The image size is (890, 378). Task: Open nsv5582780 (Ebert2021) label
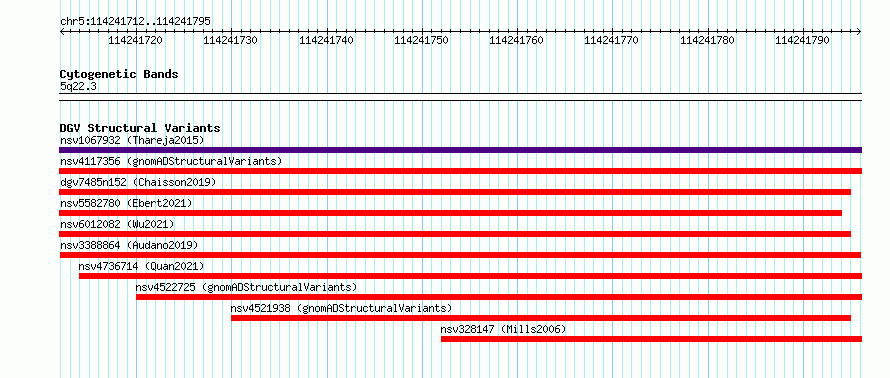(x=126, y=203)
